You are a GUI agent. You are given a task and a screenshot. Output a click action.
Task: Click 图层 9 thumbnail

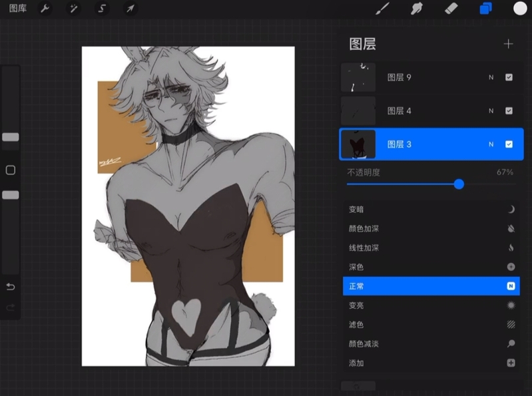tap(358, 77)
